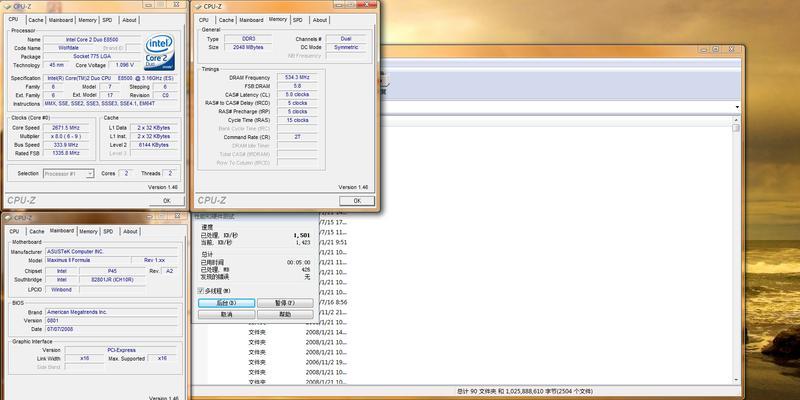Click the Rated FSB value 1335.8 MHz
The width and height of the screenshot is (800, 400).
tap(65, 153)
